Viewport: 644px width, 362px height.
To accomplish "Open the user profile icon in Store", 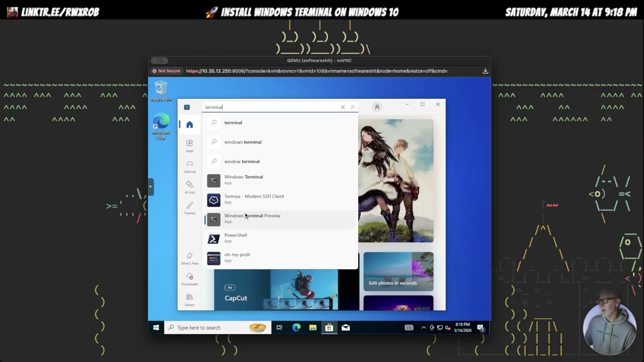I will coord(377,107).
